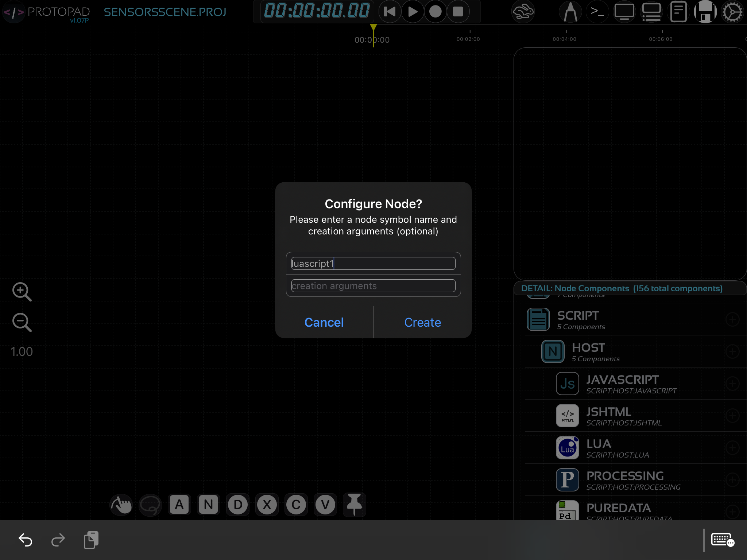Click the zoom out magnifier icon
The height and width of the screenshot is (560, 747).
pos(22,322)
